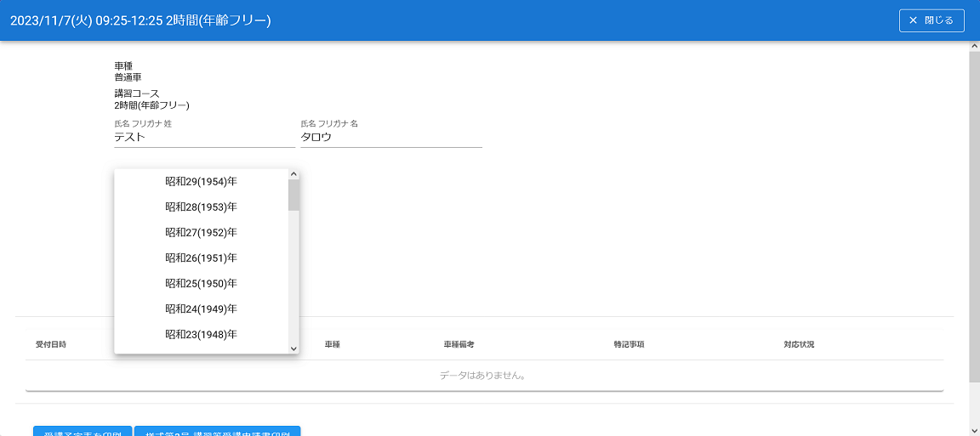Select the 昭和26(1951)年 option
980x436 pixels.
tap(201, 258)
